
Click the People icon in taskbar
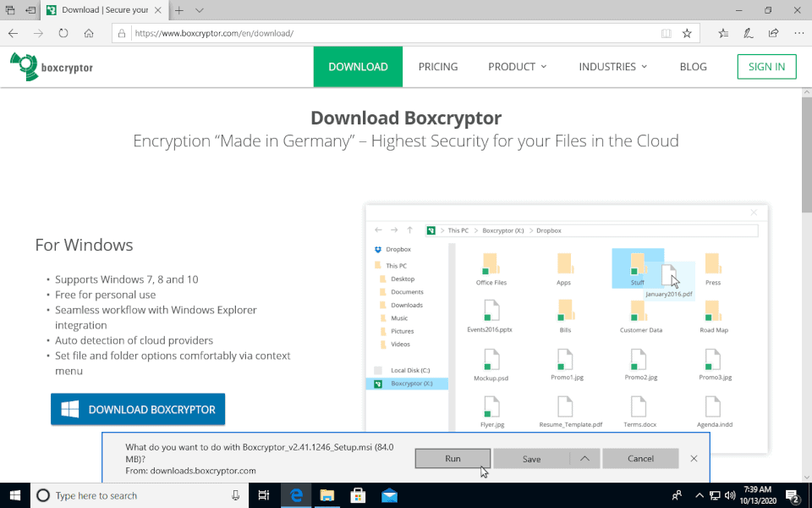(x=677, y=495)
